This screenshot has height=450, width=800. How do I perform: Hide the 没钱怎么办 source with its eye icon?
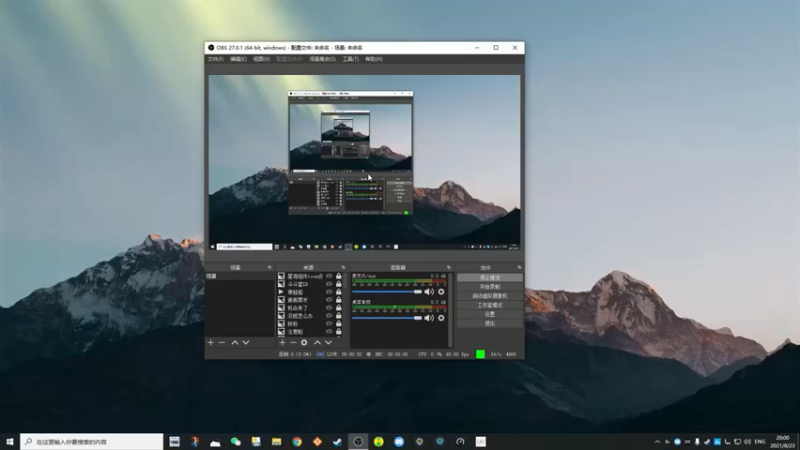329,316
